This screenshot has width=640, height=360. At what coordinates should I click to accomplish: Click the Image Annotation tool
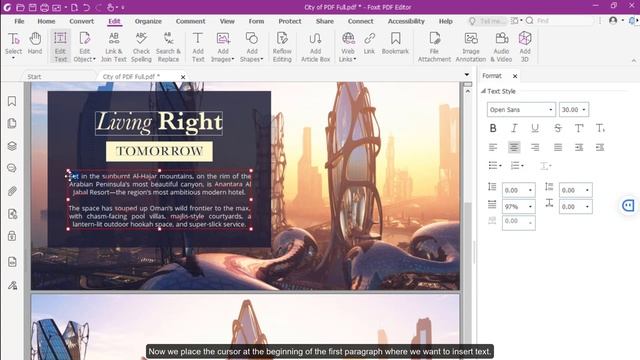pos(471,47)
